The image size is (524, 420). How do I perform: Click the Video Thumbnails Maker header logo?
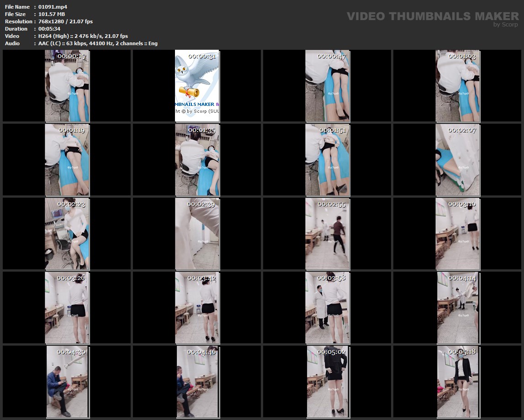(432, 17)
